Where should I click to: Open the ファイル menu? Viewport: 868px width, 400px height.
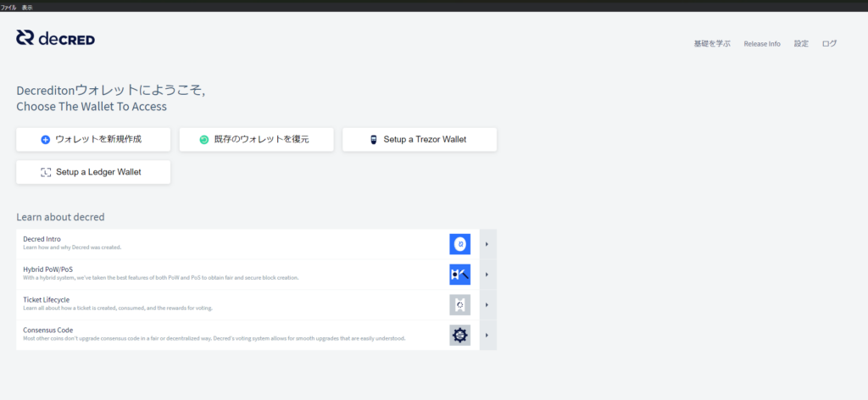pyautogui.click(x=8, y=7)
